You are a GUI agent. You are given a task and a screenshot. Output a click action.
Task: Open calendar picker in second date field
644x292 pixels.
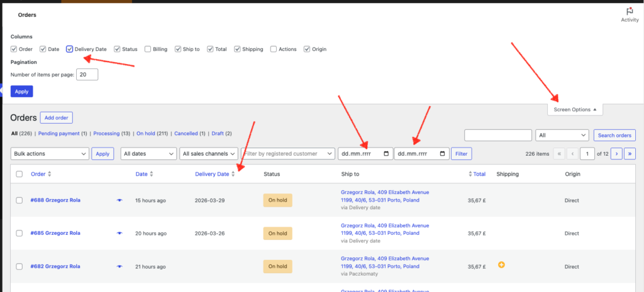442,154
